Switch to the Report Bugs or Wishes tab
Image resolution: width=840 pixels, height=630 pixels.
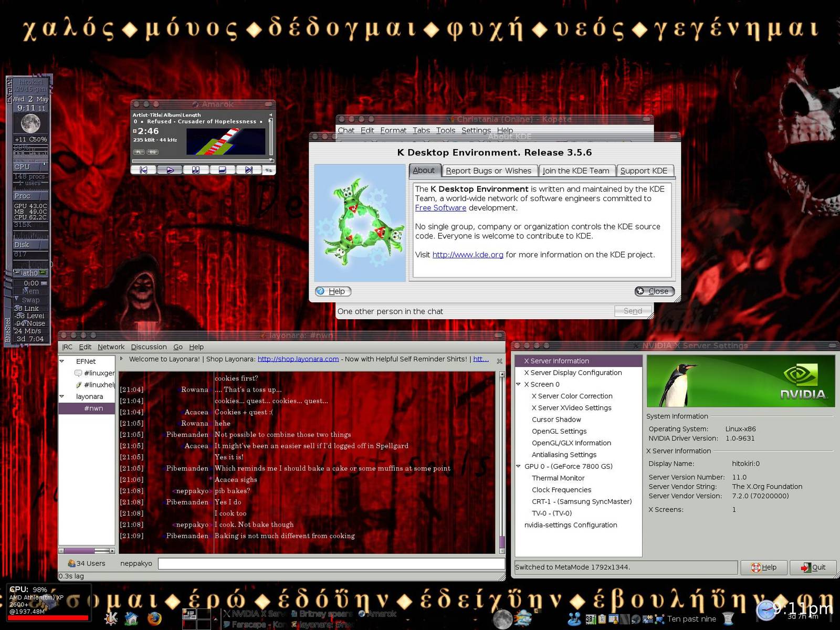[489, 171]
